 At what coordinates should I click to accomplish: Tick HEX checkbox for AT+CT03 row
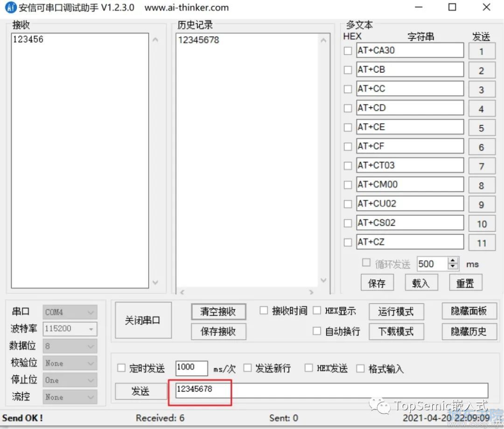[x=348, y=166]
